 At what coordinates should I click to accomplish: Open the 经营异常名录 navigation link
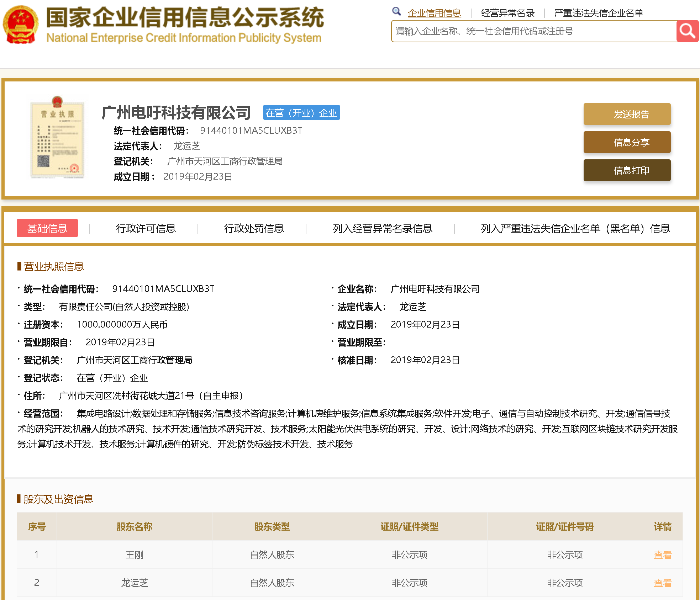point(507,12)
